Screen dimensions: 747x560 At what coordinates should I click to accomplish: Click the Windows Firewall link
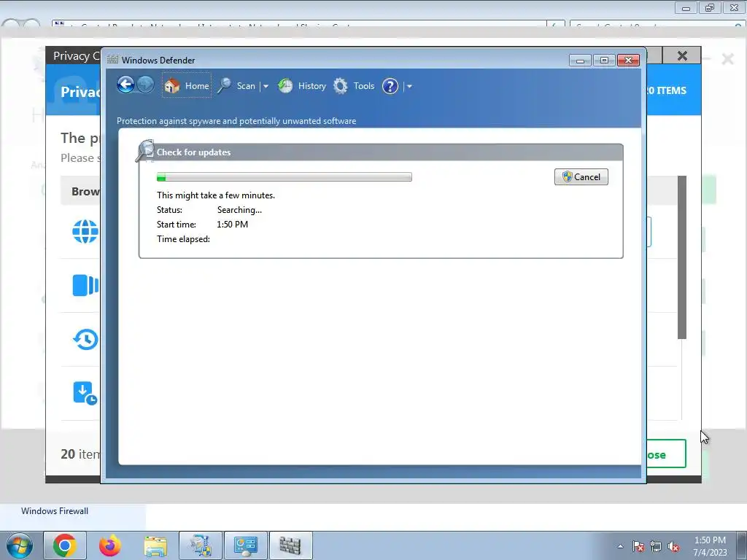[x=55, y=511]
